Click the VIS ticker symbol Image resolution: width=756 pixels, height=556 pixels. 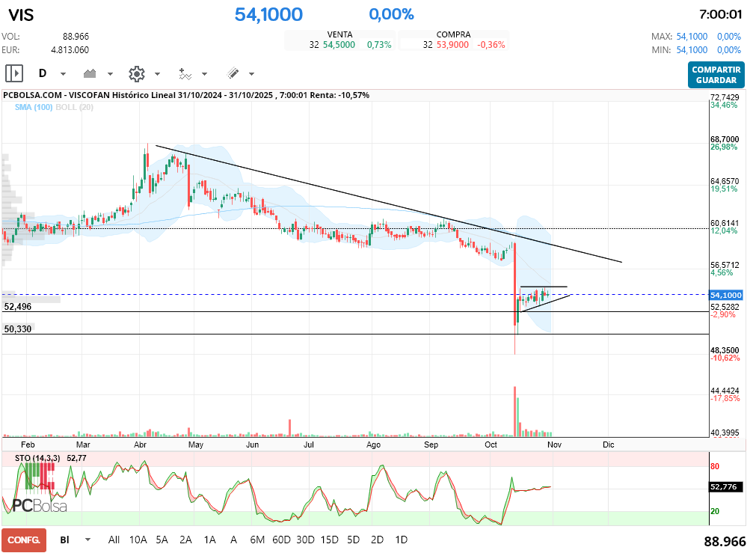click(21, 15)
